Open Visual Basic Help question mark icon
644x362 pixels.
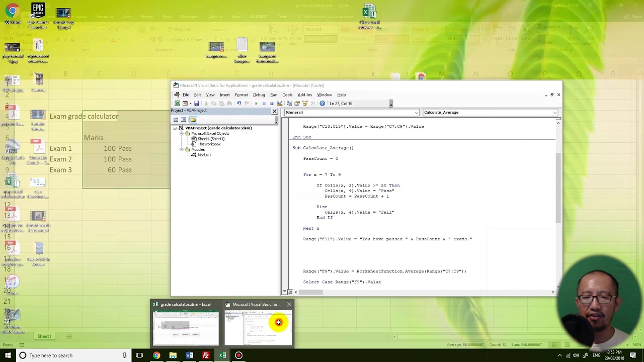coord(322,104)
